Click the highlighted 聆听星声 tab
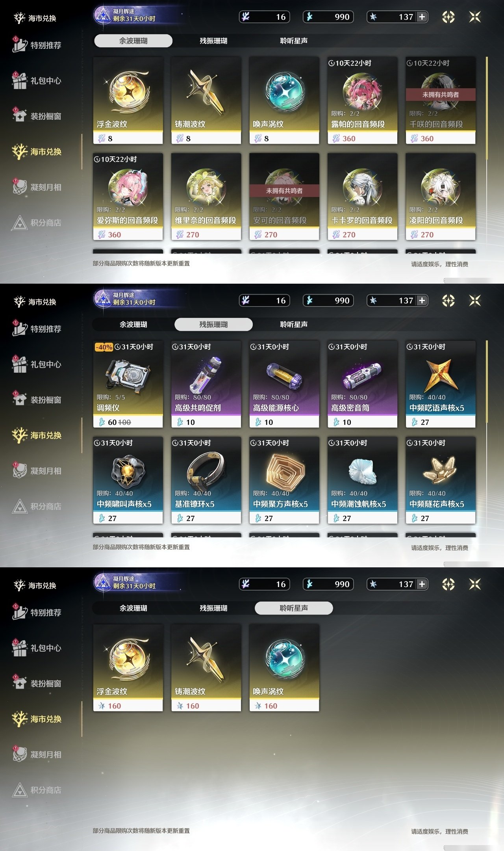 pos(294,608)
